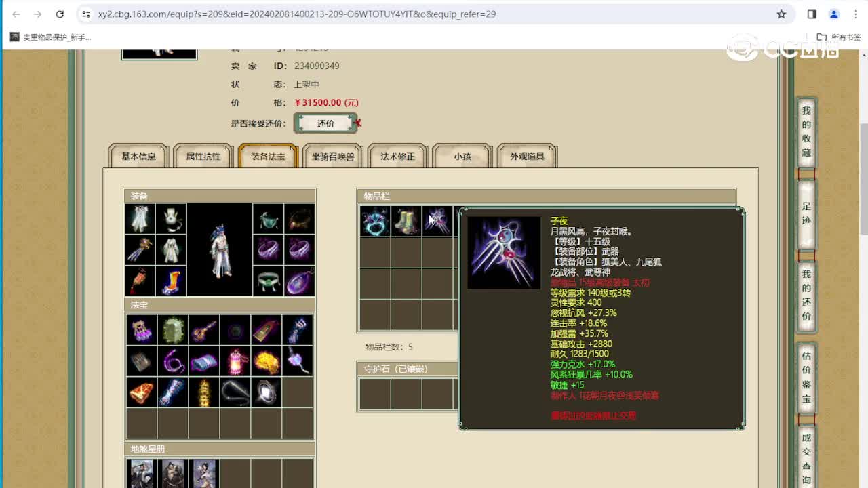Viewport: 868px width, 488px height.
Task: Pick the pink lantern treasure icon
Action: [x=235, y=361]
